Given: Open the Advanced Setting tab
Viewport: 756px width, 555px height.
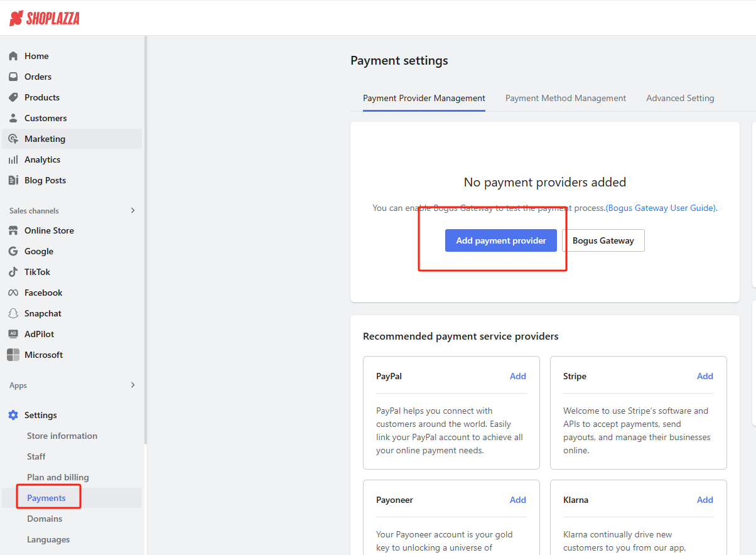Looking at the screenshot, I should 680,99.
